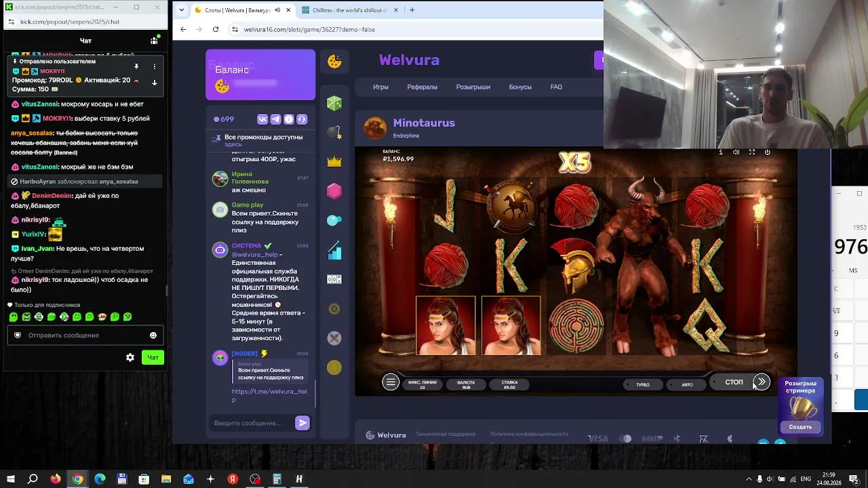
Task: Open the Бонусы menu item
Action: click(520, 87)
